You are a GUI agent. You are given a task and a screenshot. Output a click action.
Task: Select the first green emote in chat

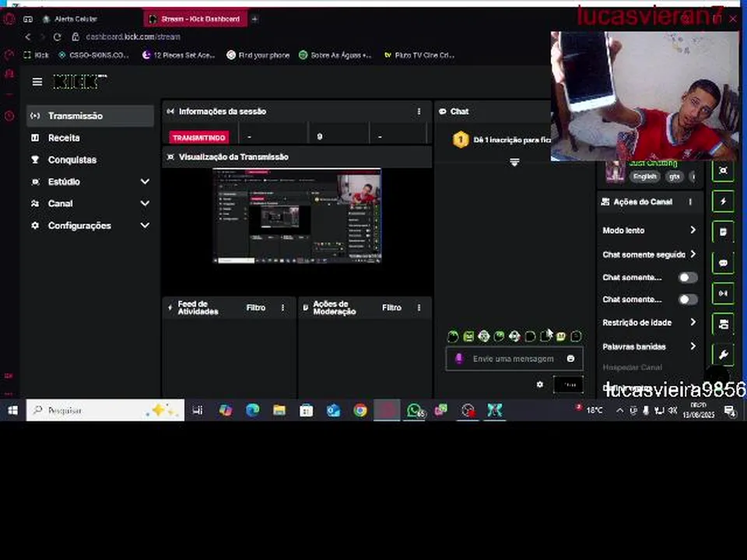[453, 337]
